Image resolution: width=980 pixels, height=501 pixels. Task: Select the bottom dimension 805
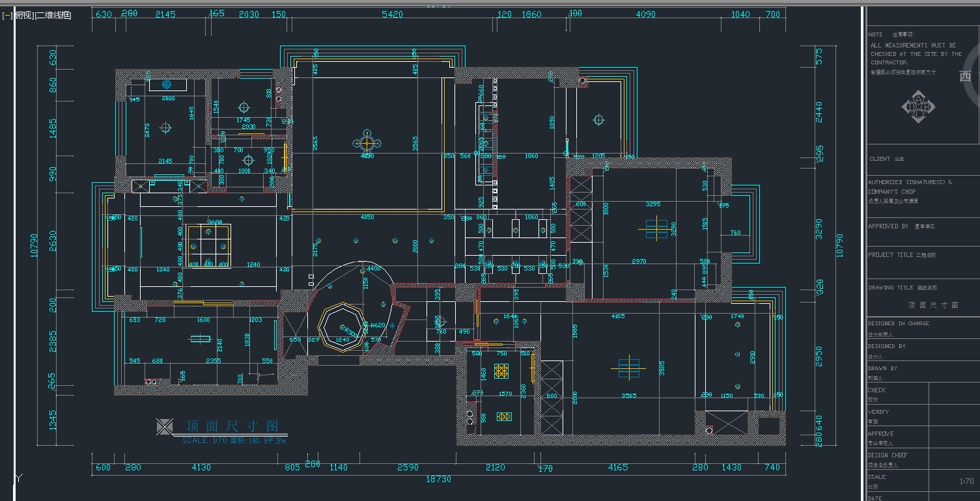(x=292, y=467)
